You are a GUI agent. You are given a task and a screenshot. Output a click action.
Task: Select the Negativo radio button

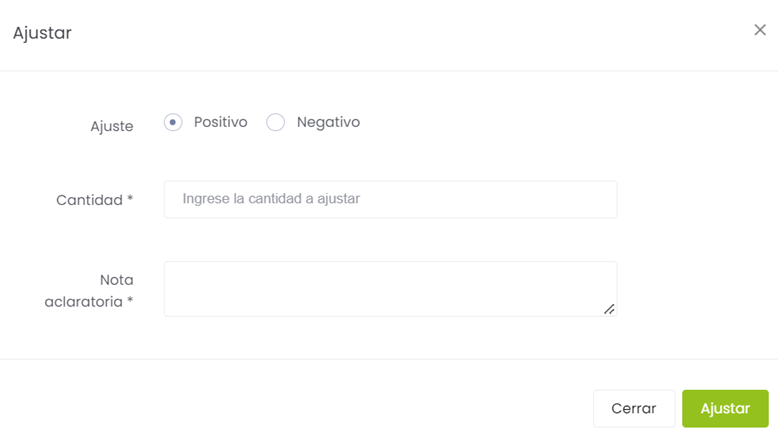click(x=276, y=122)
